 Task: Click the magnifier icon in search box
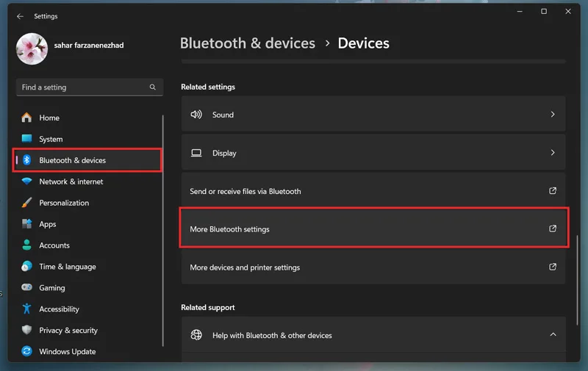[152, 87]
